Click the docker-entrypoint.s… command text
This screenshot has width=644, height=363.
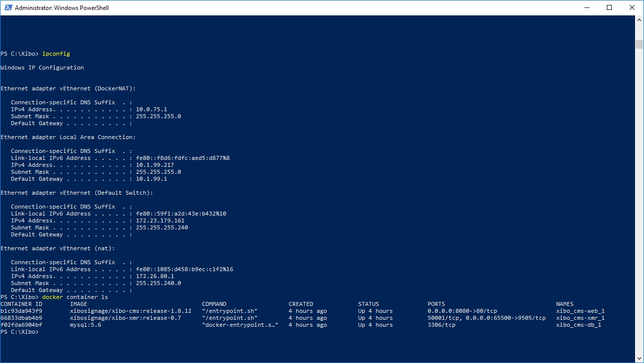click(x=240, y=325)
